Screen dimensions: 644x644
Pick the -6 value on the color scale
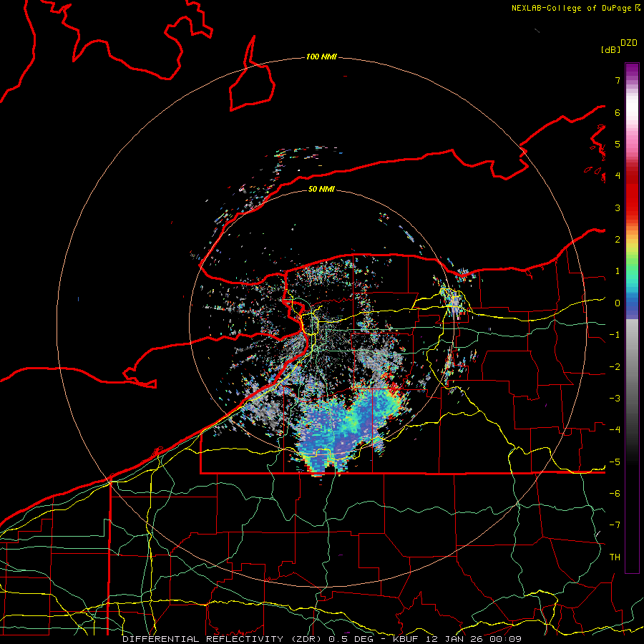615,494
